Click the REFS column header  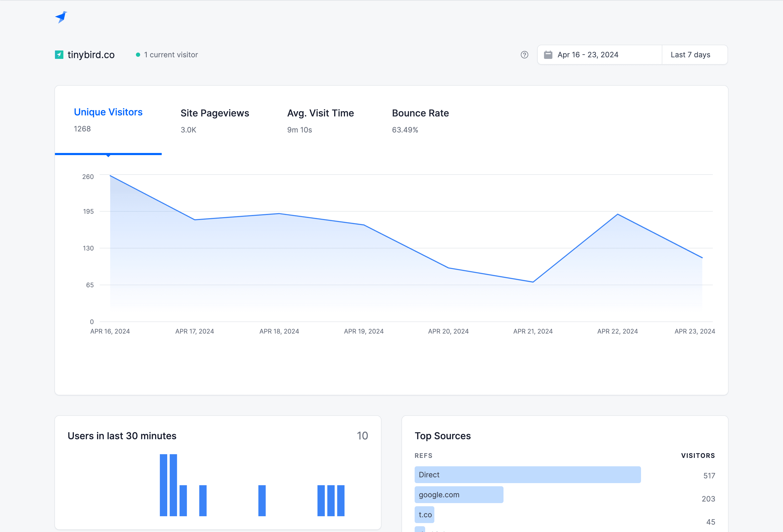(x=423, y=456)
